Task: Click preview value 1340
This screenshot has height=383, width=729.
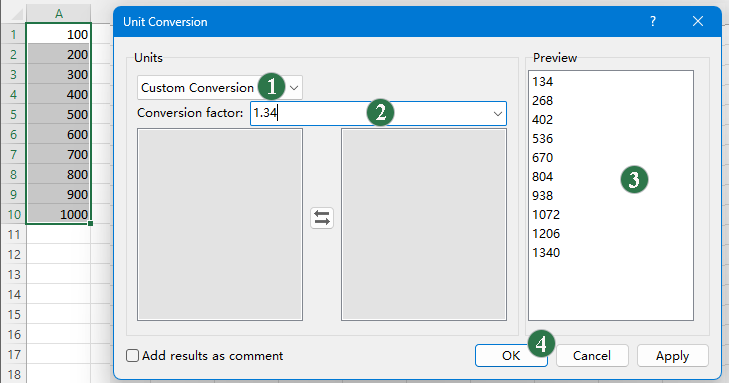Action: click(x=546, y=253)
